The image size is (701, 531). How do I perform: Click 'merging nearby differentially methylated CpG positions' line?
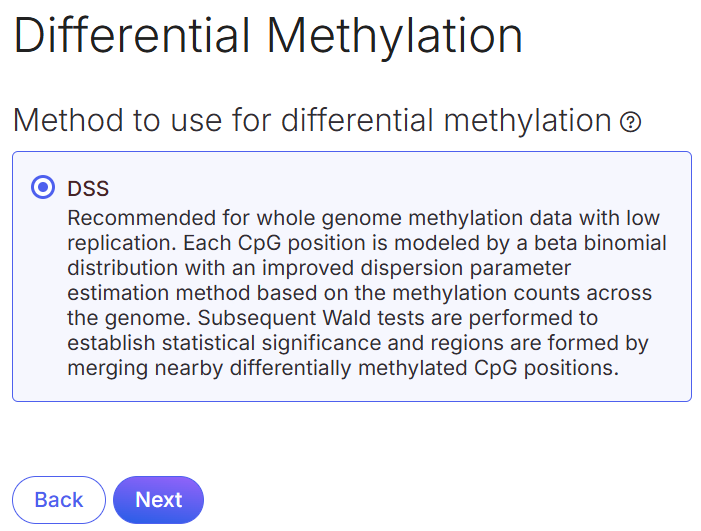click(x=343, y=368)
